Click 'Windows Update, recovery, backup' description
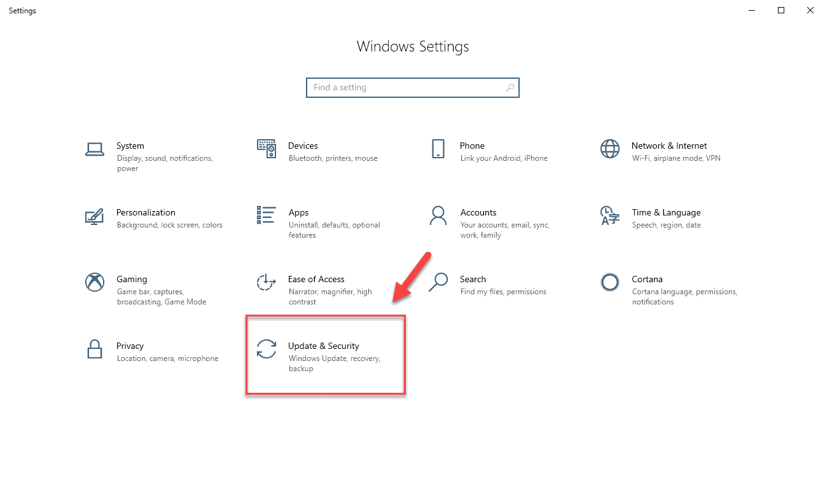 coord(335,364)
